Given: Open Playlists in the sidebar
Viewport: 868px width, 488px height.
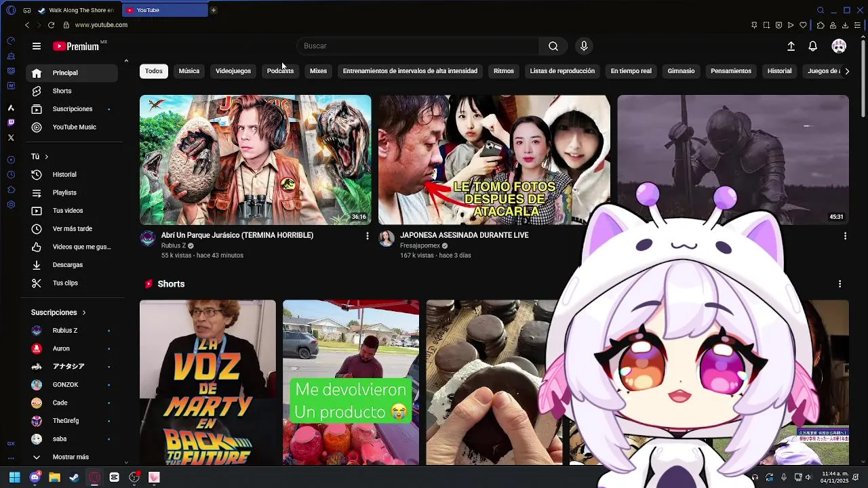Looking at the screenshot, I should pyautogui.click(x=72, y=193).
